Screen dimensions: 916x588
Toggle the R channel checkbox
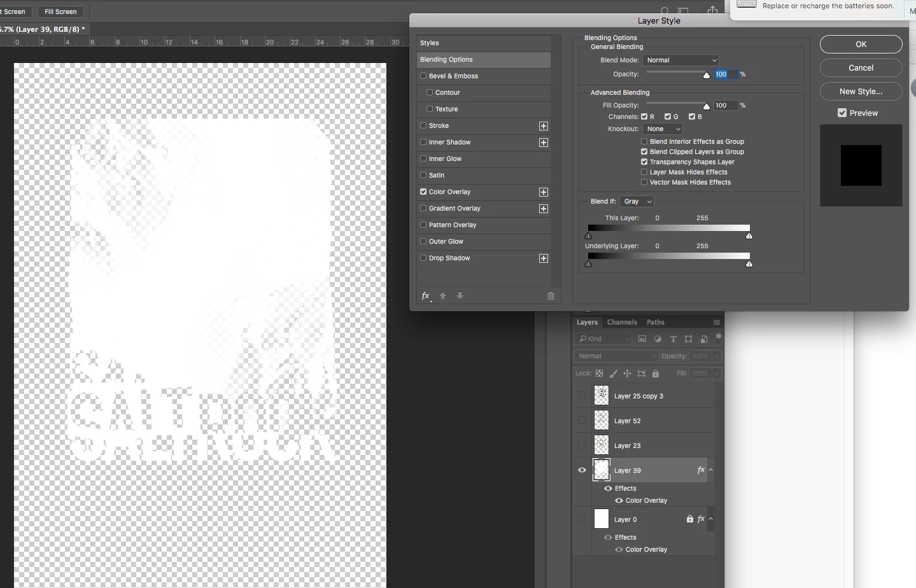pyautogui.click(x=644, y=116)
